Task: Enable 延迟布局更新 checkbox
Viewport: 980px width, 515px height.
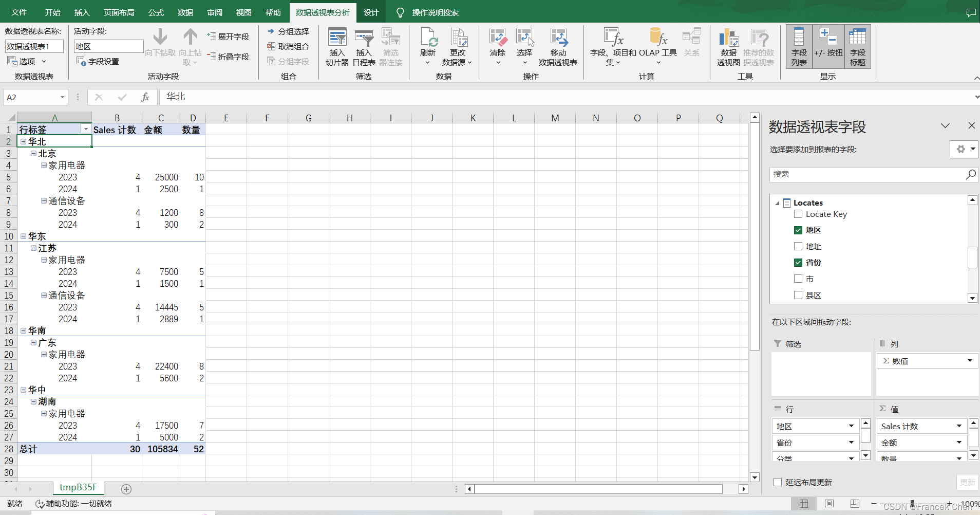Action: [778, 482]
